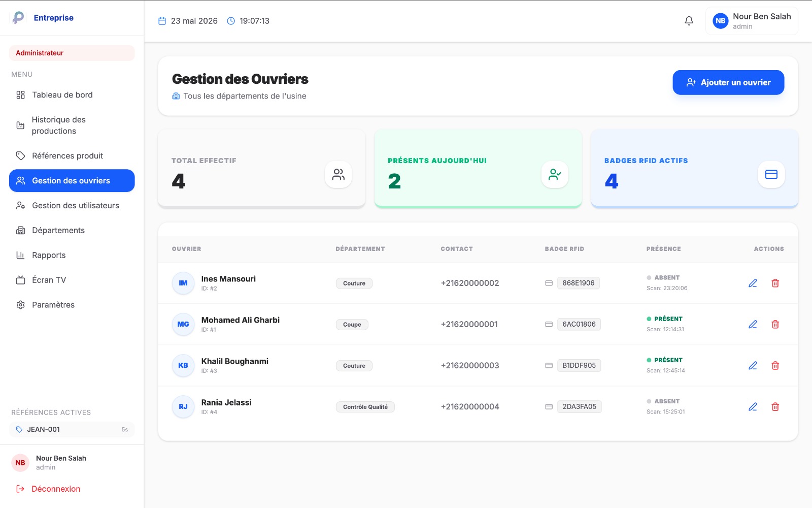The width and height of the screenshot is (812, 508).
Task: Open Historique des productions
Action: point(72,125)
